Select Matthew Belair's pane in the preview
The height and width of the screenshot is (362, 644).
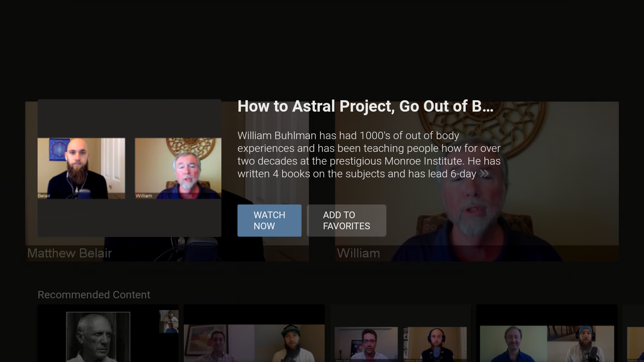click(82, 168)
